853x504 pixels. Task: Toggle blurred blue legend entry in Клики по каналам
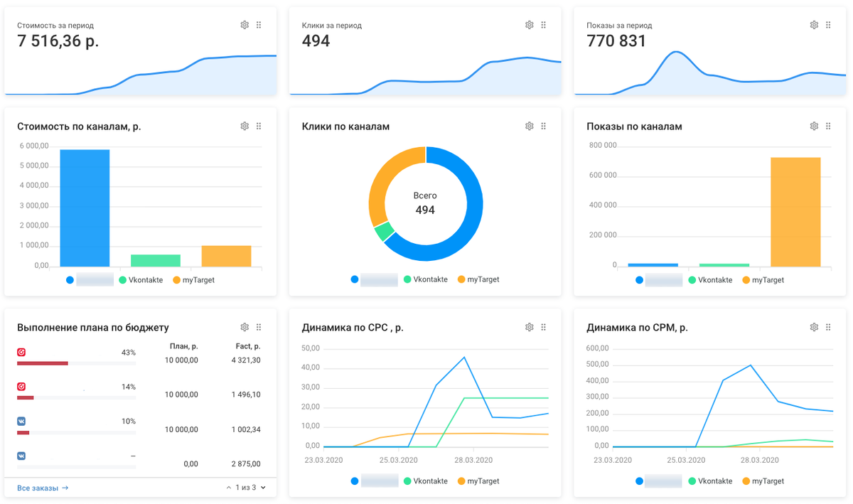point(374,279)
